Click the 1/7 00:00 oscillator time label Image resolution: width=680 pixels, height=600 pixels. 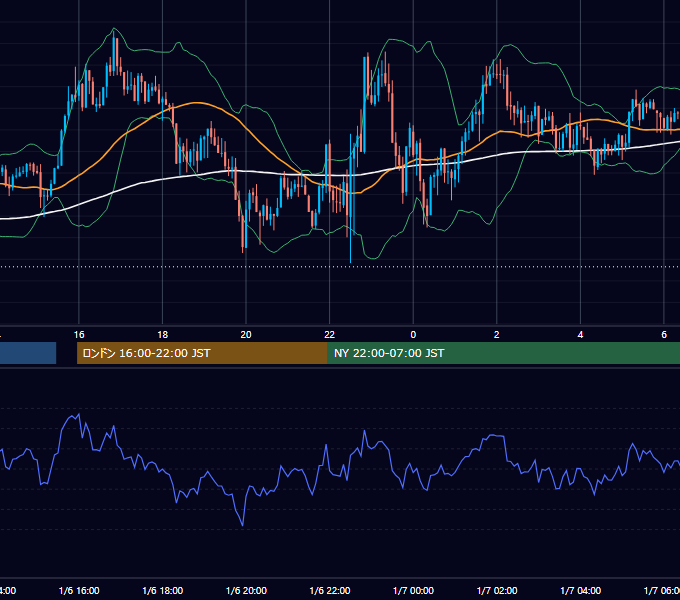(x=413, y=590)
